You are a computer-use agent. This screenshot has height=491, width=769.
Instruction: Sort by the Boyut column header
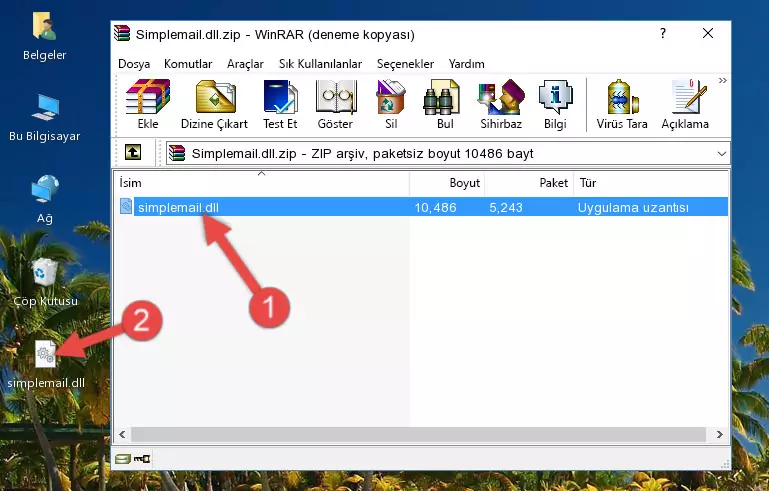pyautogui.click(x=447, y=182)
